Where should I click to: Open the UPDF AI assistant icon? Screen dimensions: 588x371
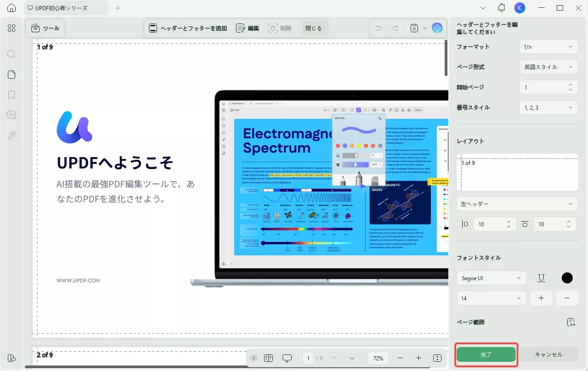[437, 28]
